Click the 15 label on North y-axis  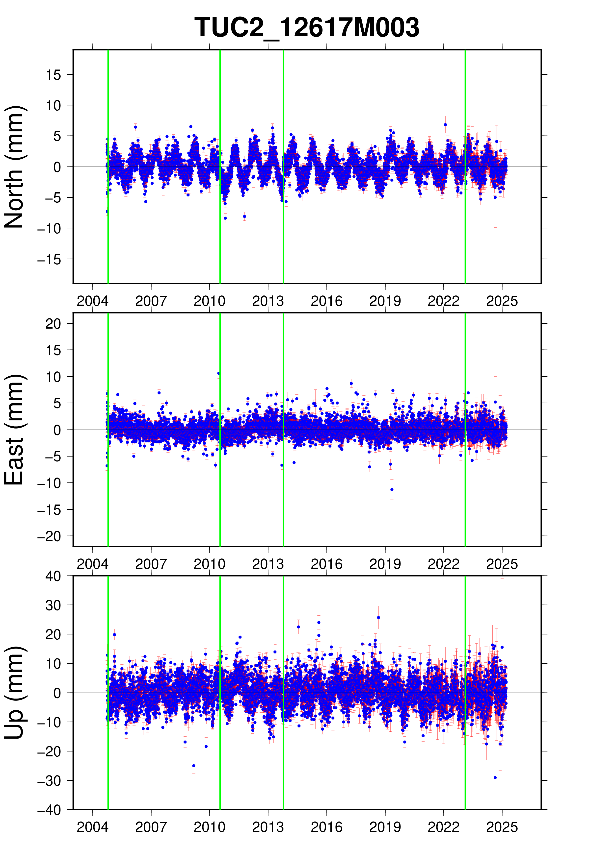[53, 75]
